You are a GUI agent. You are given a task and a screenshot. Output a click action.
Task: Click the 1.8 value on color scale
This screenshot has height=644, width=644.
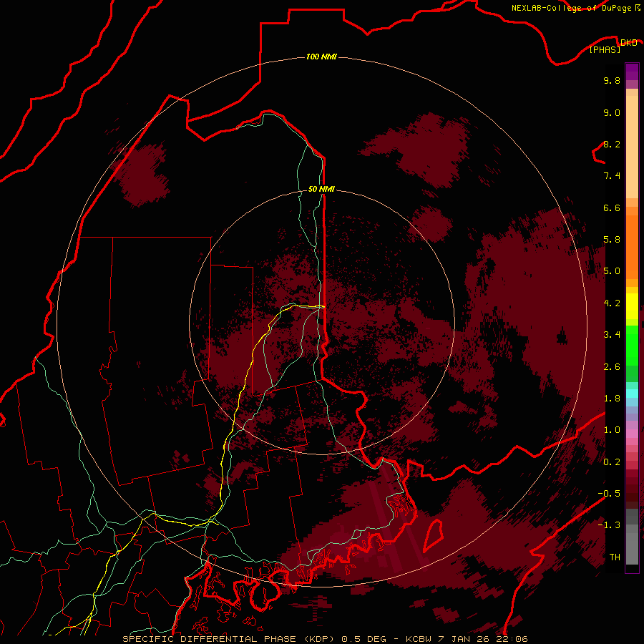[612, 399]
